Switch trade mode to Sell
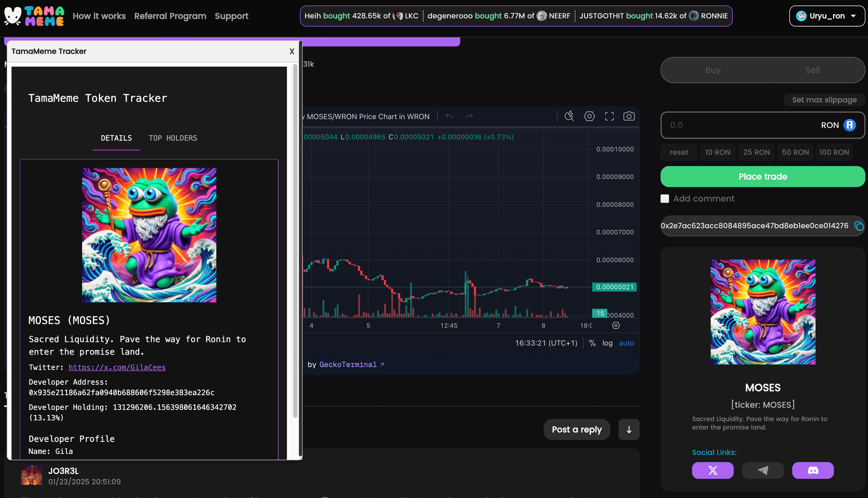 click(812, 70)
